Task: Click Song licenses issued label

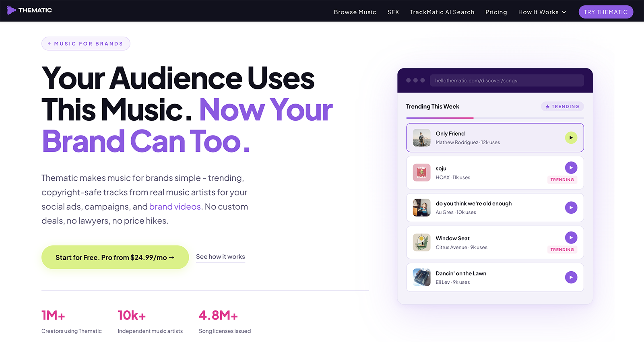Action: 225,331
